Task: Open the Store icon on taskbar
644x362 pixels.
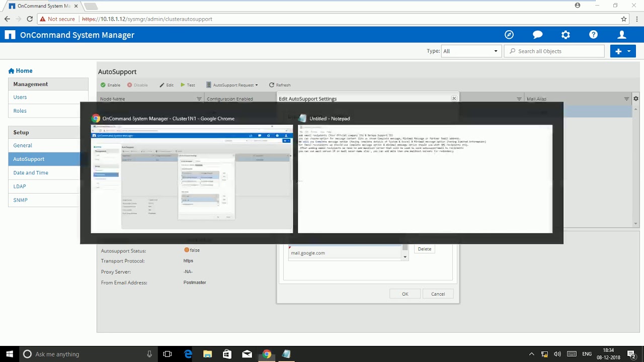Action: 227,354
